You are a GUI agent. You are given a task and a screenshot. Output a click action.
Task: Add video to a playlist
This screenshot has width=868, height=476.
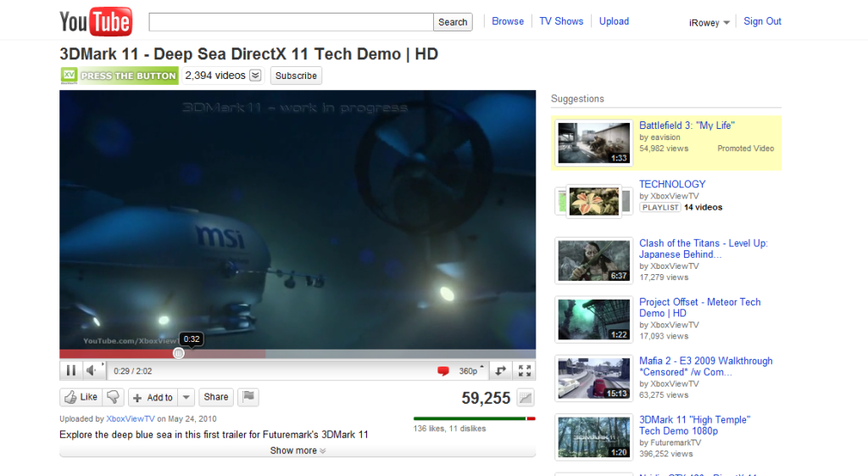153,397
